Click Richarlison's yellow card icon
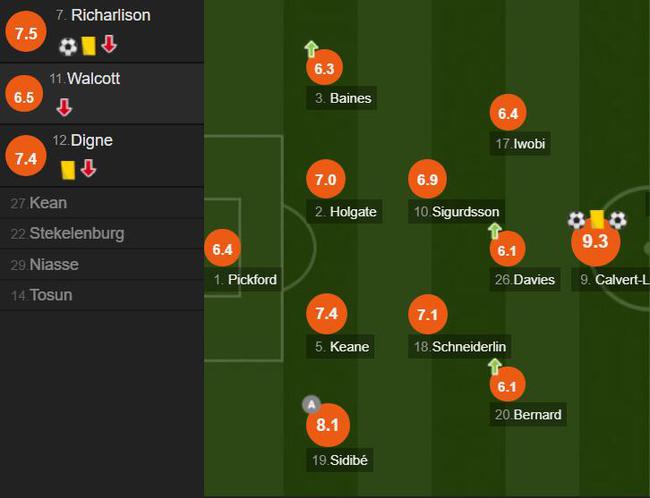This screenshot has width=650, height=498. pyautogui.click(x=88, y=46)
